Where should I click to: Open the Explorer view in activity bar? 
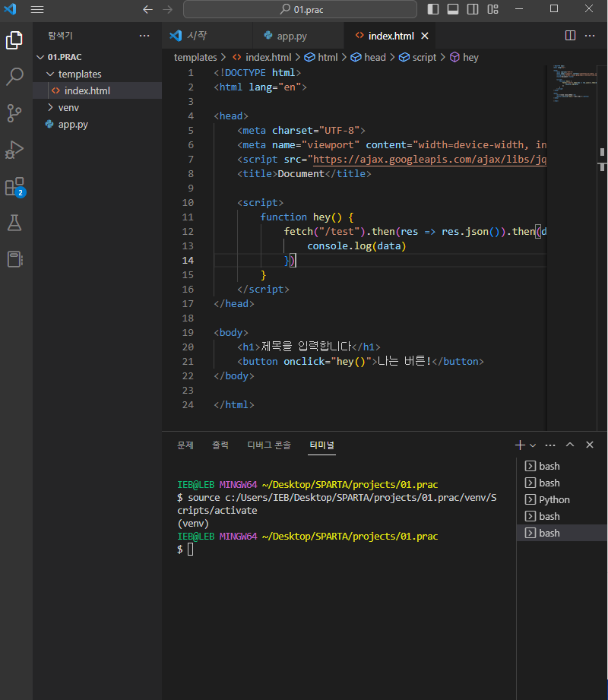click(14, 40)
